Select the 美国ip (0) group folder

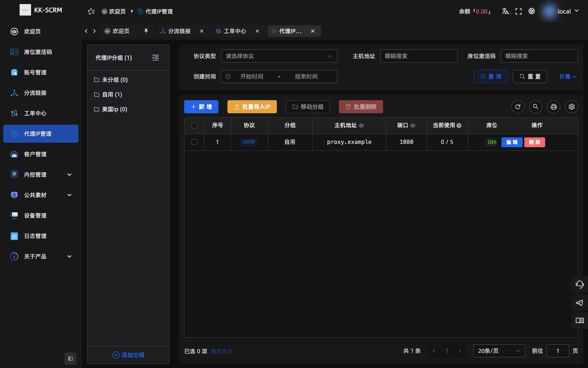[x=128, y=109]
